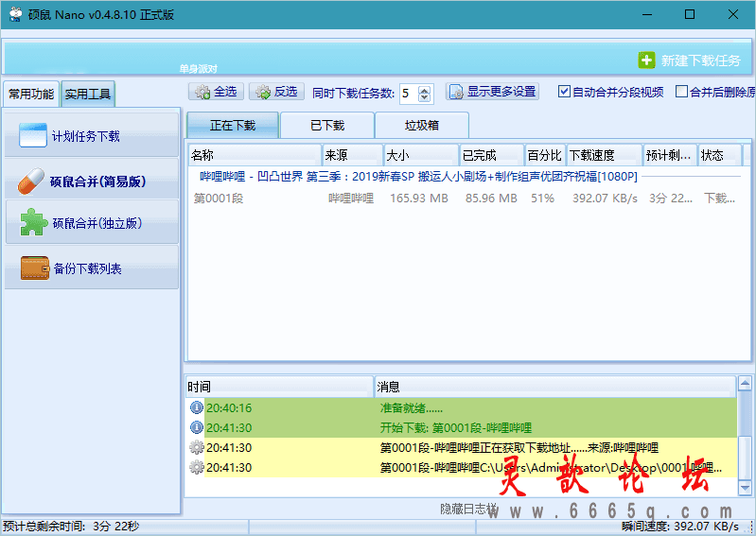This screenshot has height=536, width=756.
Task: Click the 51% percentage cell
Action: pyautogui.click(x=542, y=198)
